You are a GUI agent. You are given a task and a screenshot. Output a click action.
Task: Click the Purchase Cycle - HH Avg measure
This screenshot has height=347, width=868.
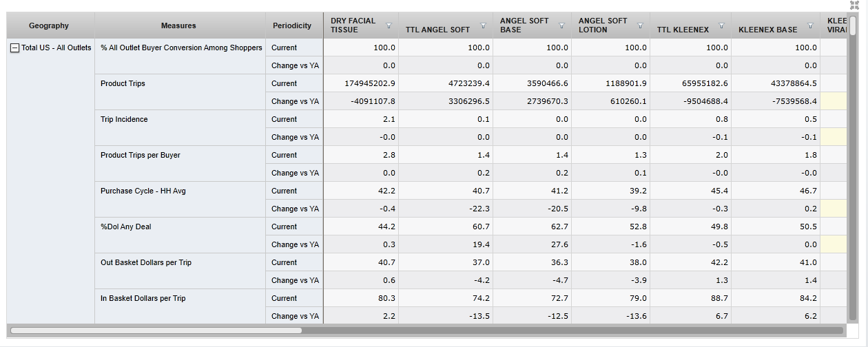pos(143,191)
